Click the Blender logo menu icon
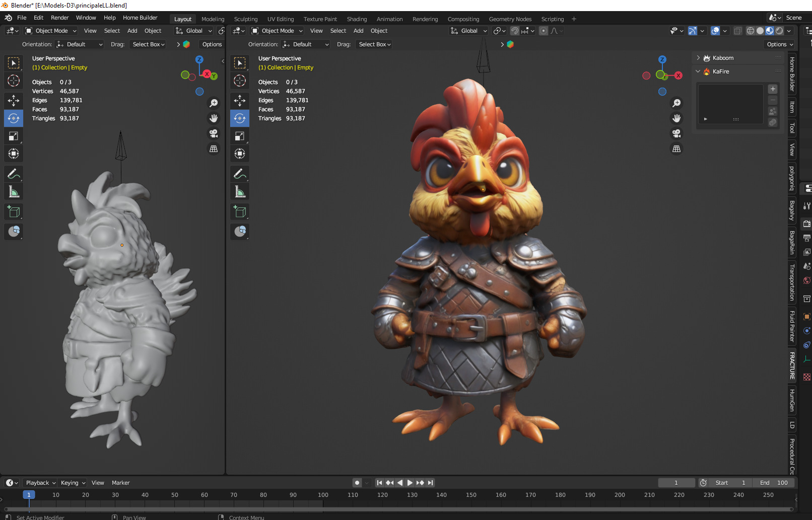 point(8,18)
